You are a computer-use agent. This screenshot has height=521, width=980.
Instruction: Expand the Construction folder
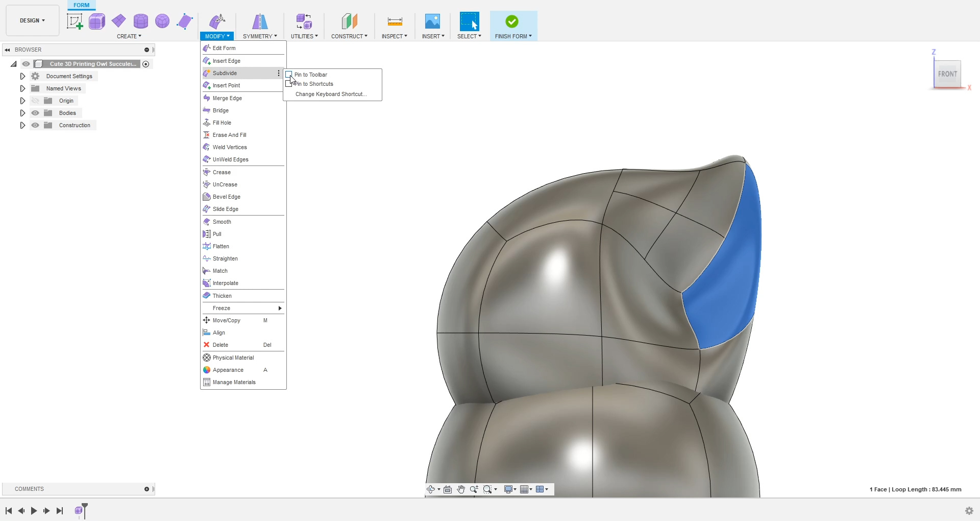(x=22, y=125)
